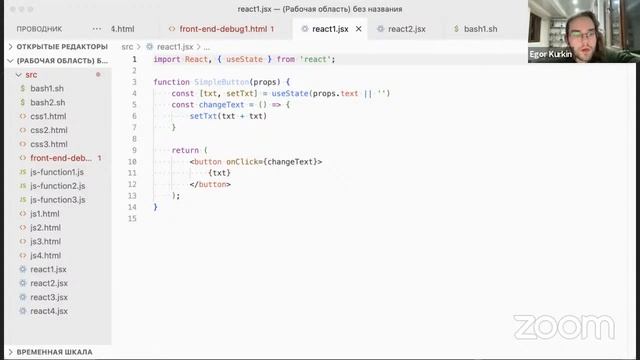Click the modified dot next to src folder
Viewport: 640px width, 360px height.
point(98,75)
